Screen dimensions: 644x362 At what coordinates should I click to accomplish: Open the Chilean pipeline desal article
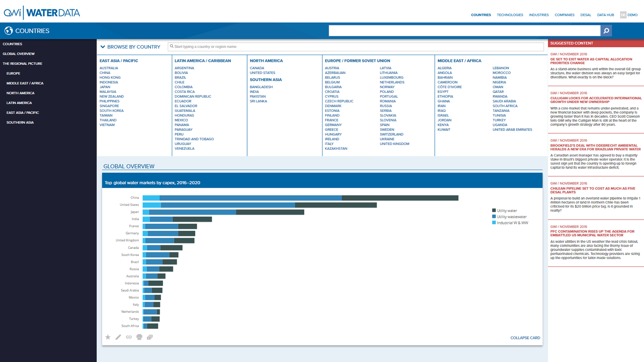(x=592, y=190)
